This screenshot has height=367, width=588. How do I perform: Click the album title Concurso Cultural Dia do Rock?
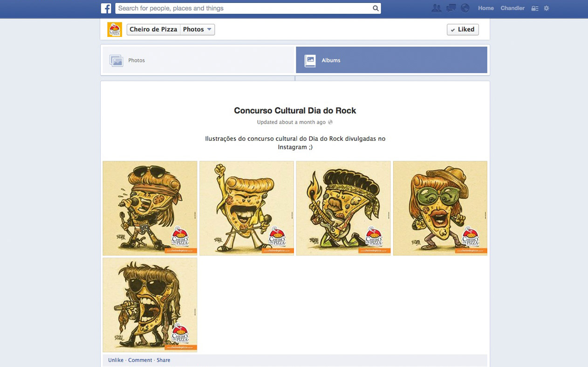(295, 111)
